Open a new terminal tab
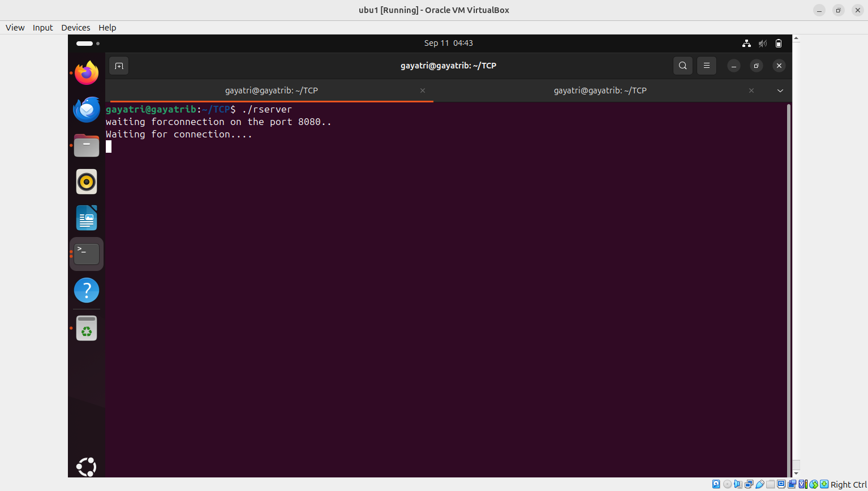The height and width of the screenshot is (491, 868). (x=119, y=66)
